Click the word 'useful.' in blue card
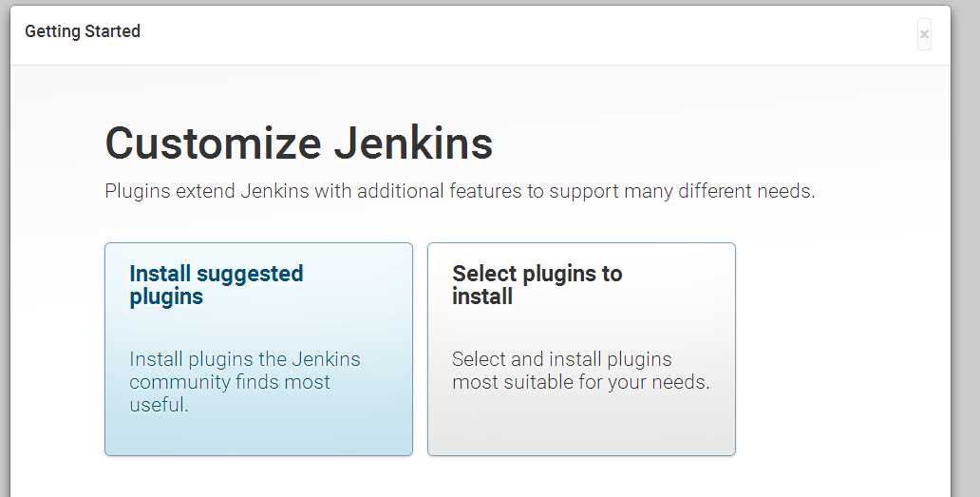 tap(159, 405)
